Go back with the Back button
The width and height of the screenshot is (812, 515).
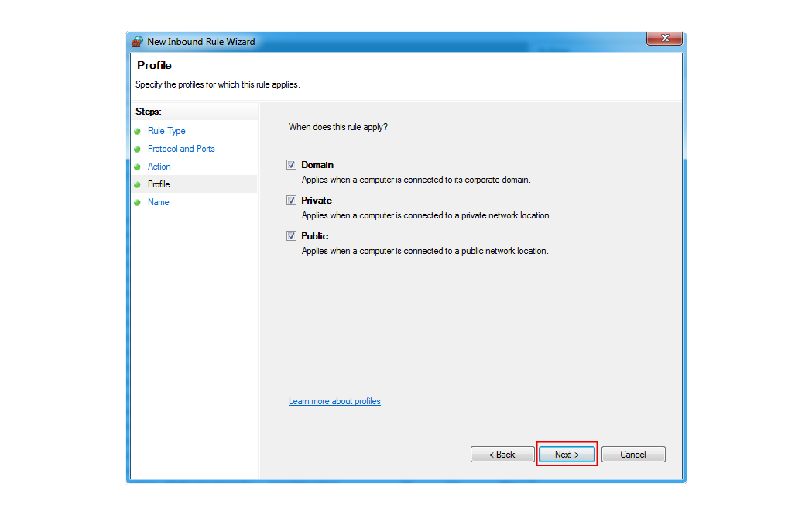(x=502, y=455)
